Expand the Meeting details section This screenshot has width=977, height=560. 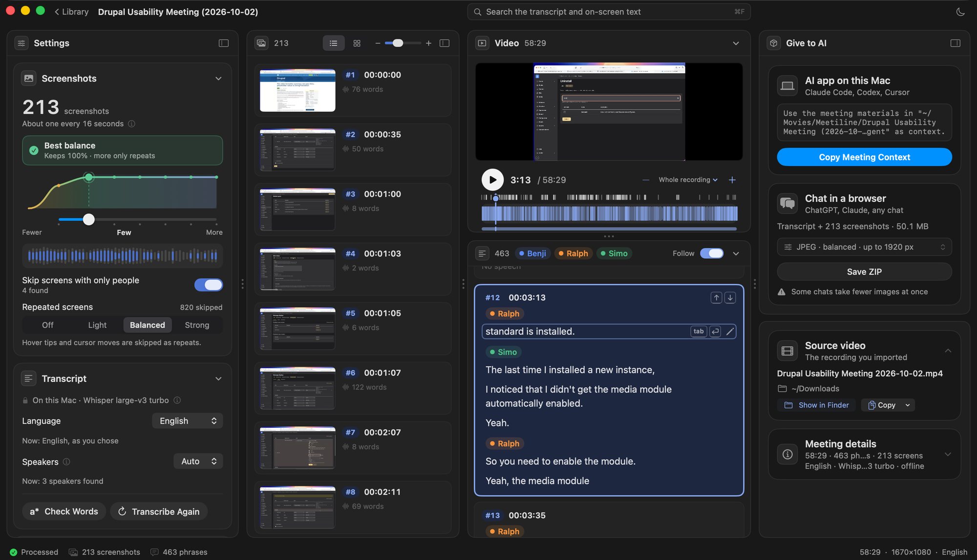click(948, 455)
